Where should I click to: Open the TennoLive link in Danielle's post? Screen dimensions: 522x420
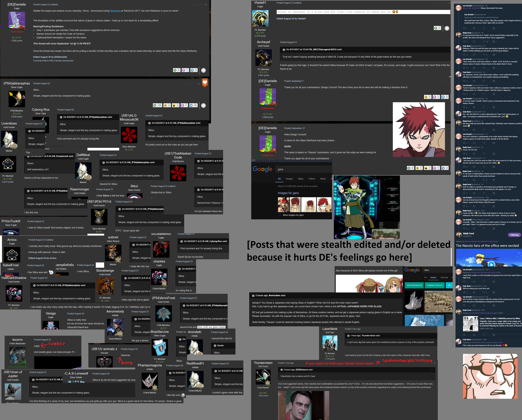(x=115, y=11)
